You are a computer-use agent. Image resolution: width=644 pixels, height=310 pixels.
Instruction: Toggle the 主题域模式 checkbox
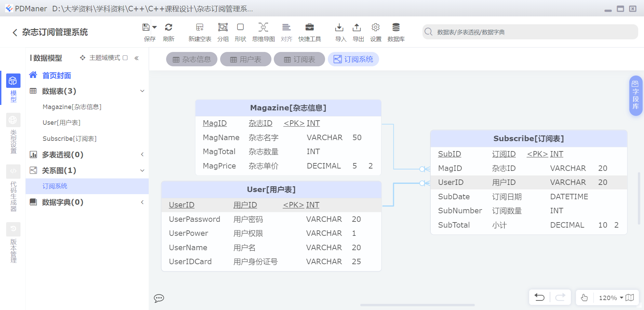coord(125,58)
